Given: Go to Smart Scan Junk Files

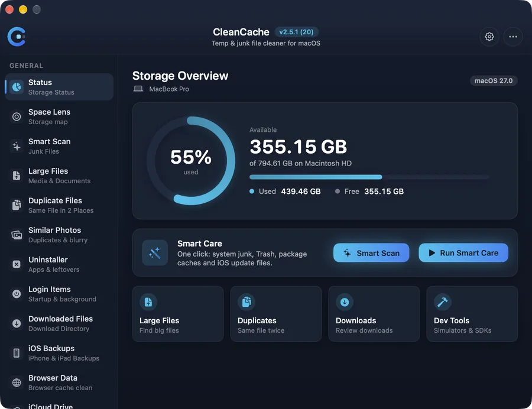Looking at the screenshot, I should 59,146.
